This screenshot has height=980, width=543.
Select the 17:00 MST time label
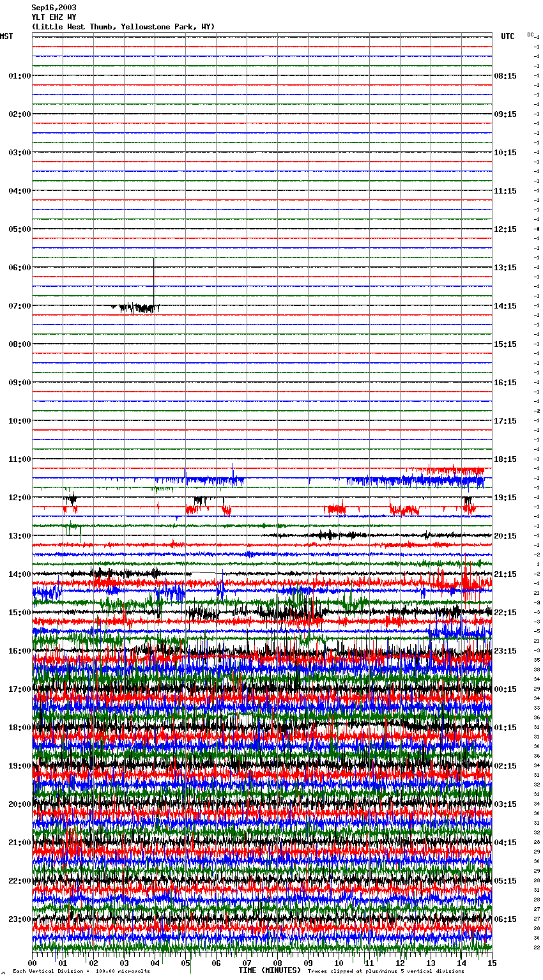tap(20, 689)
